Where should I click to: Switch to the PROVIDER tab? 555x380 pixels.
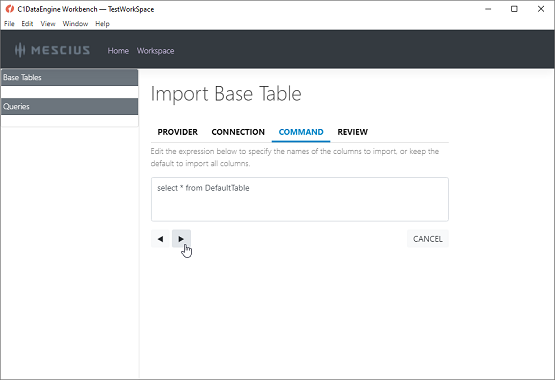pos(178,132)
